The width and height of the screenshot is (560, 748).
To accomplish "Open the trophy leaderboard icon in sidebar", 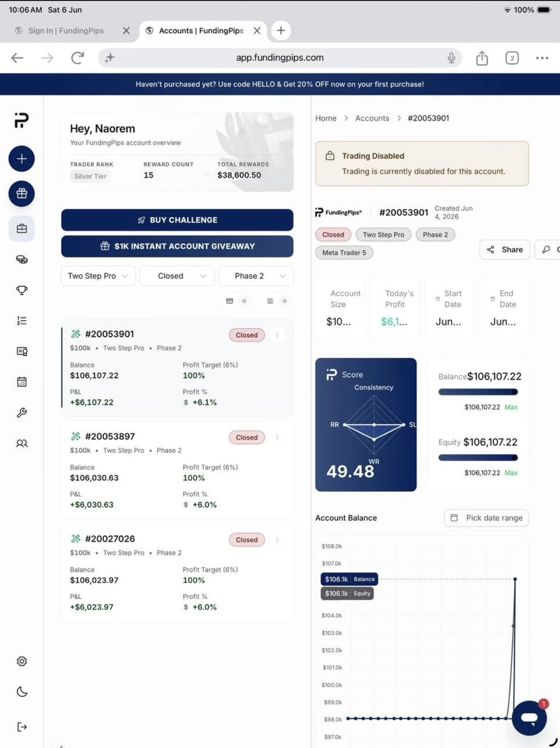I will (22, 290).
